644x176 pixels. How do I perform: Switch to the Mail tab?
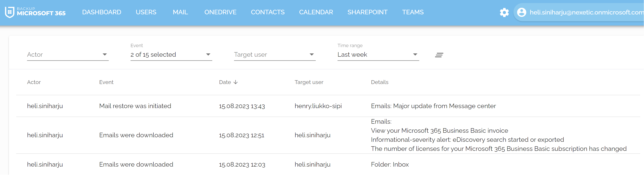tap(180, 12)
